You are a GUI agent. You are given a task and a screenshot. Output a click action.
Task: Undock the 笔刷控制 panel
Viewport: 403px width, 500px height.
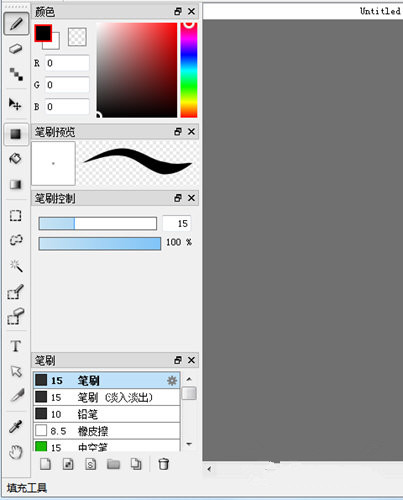pyautogui.click(x=178, y=198)
